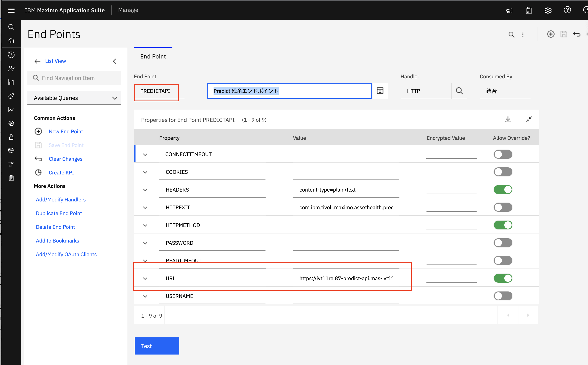Open the hamburger navigation menu

[x=11, y=10]
